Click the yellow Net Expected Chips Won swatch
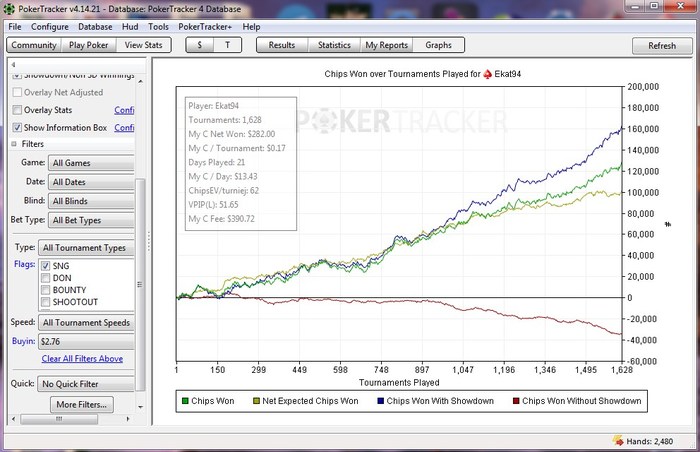 coord(256,401)
